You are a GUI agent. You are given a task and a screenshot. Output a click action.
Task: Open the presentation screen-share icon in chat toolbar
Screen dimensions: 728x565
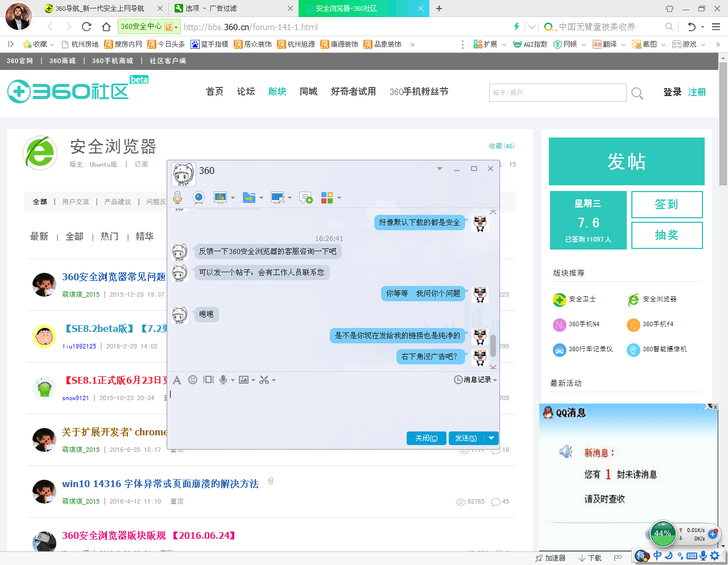tap(220, 197)
